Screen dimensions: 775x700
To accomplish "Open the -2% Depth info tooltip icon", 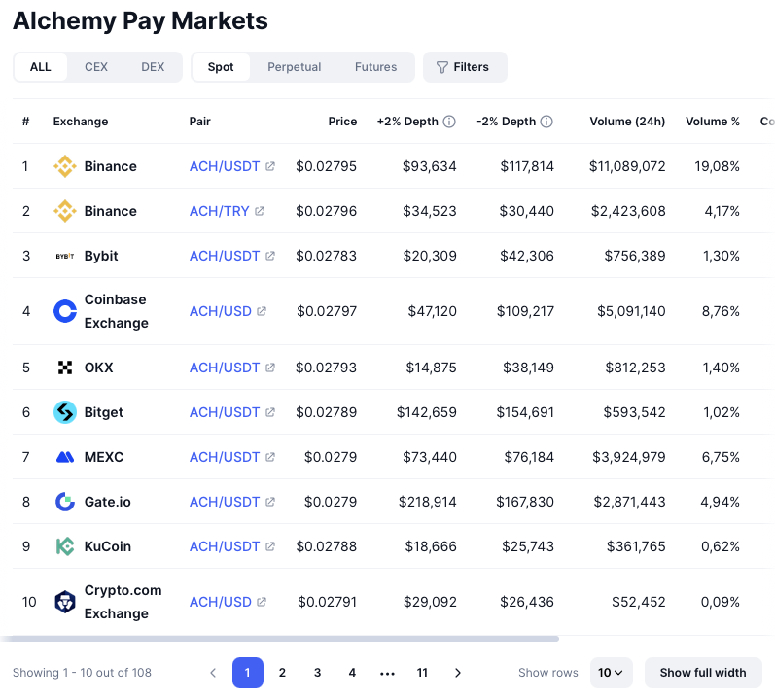I will pyautogui.click(x=546, y=122).
